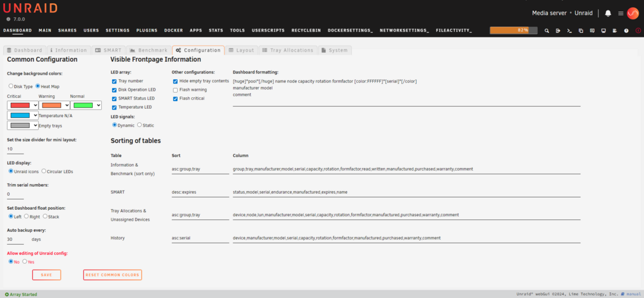
Task: Click the 82% usage progress bar
Action: click(513, 30)
